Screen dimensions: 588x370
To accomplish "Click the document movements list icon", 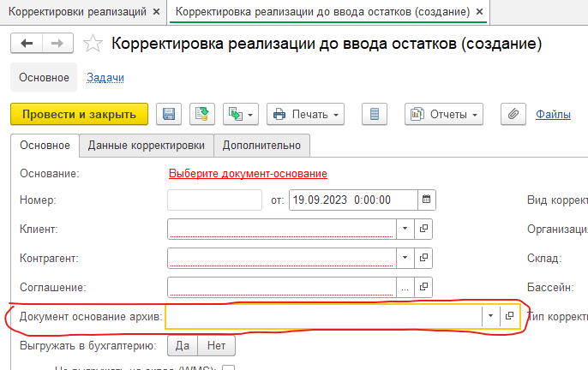I will pos(375,114).
